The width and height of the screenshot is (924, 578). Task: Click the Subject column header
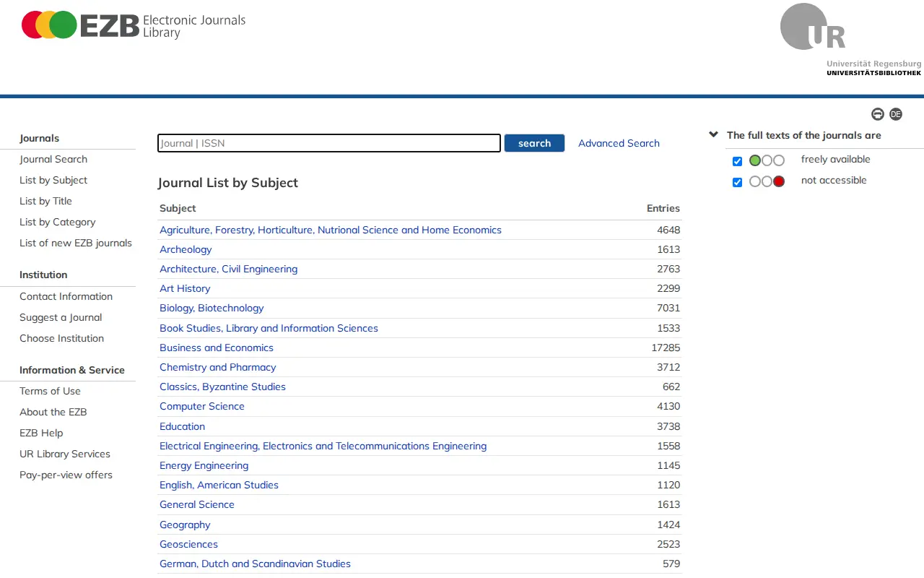178,208
